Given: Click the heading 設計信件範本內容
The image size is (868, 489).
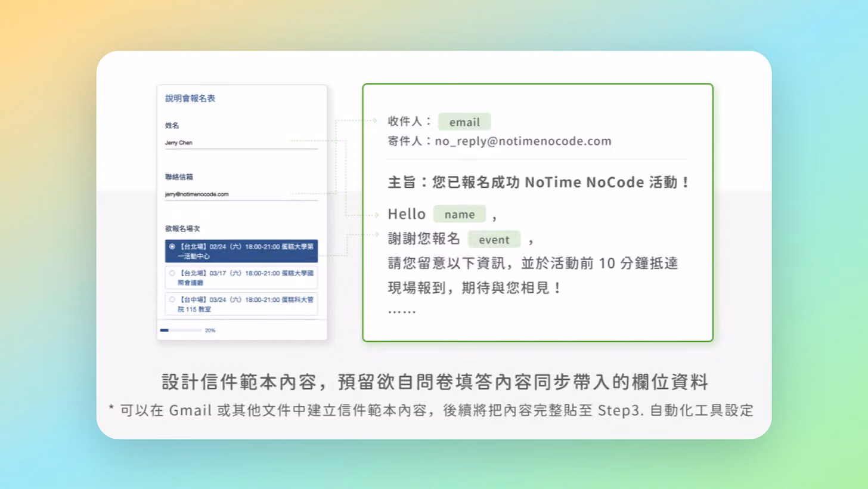Looking at the screenshot, I should tap(239, 382).
